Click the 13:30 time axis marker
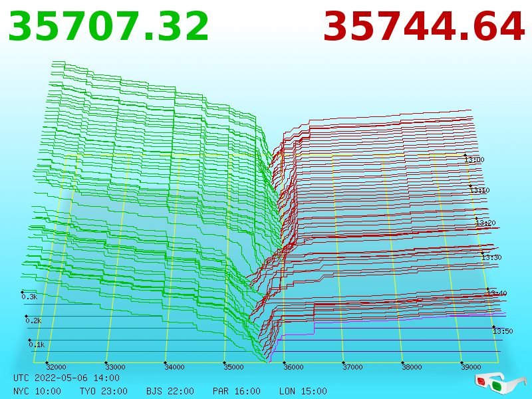Screen dimensions: 532x399 coord(491,257)
